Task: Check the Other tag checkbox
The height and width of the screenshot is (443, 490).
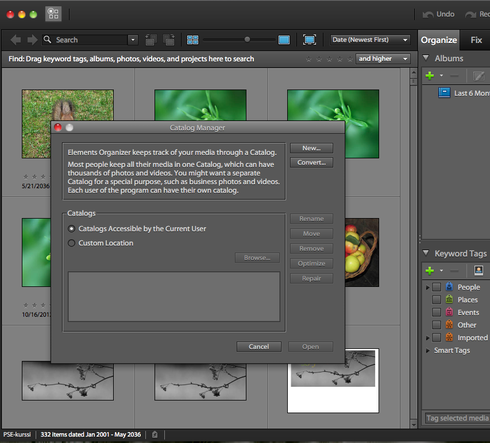Action: pos(436,325)
